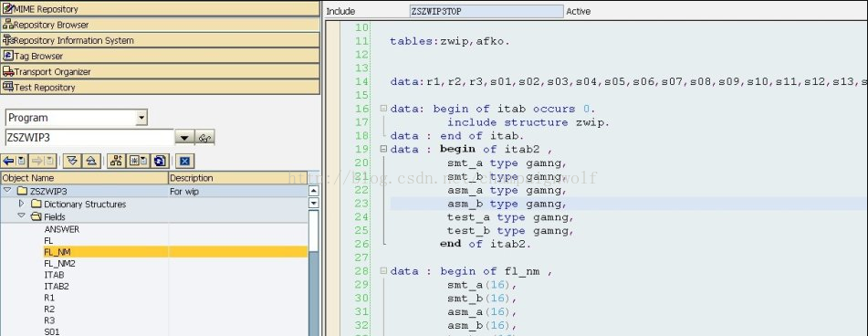Collapse the ZSZWIP3 root node
868x336 pixels.
[x=7, y=191]
